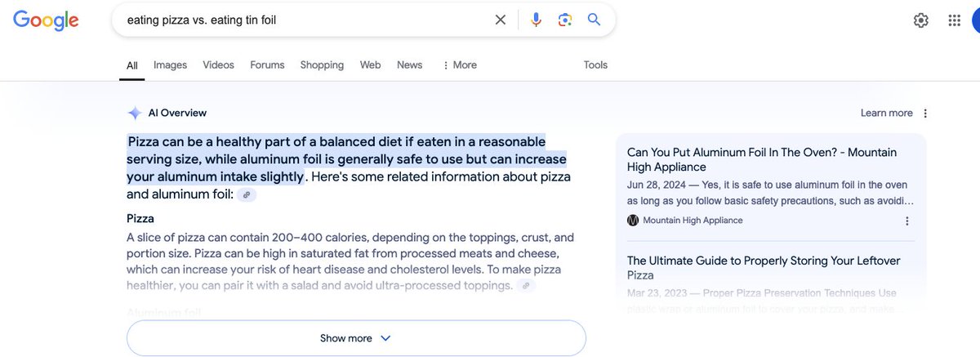Click the 'AI Overview' label text

(177, 114)
